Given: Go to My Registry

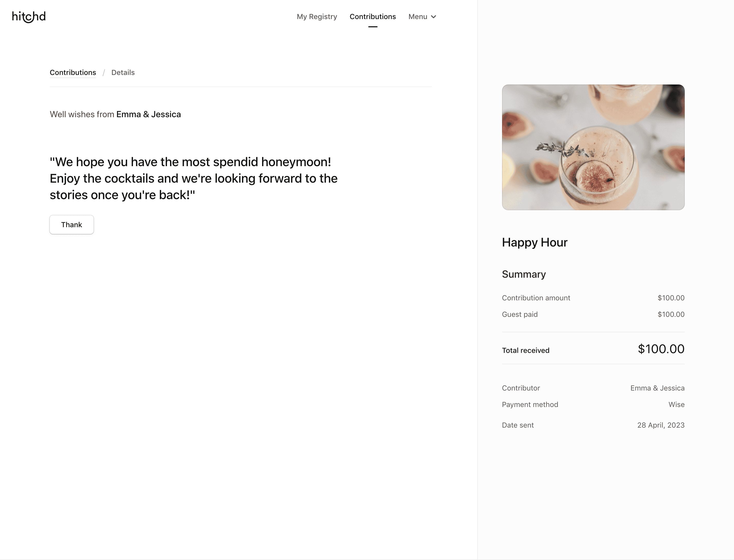Looking at the screenshot, I should [x=316, y=16].
